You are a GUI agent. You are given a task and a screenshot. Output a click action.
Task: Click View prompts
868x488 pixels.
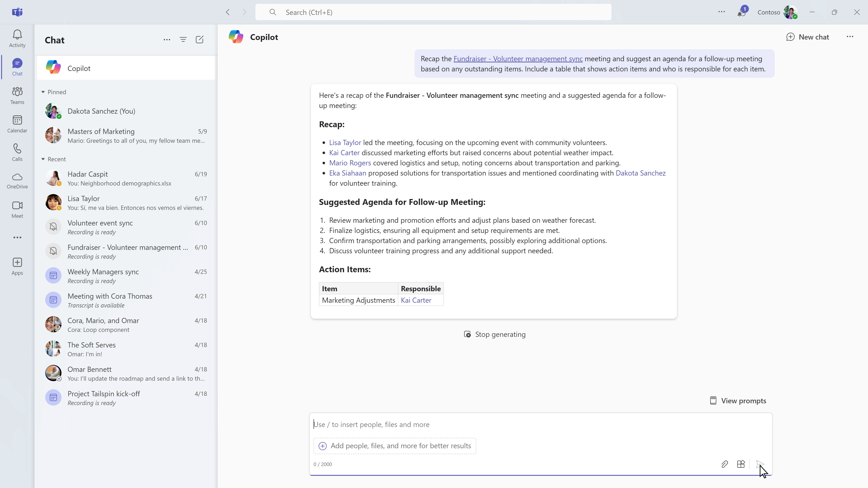point(738,400)
